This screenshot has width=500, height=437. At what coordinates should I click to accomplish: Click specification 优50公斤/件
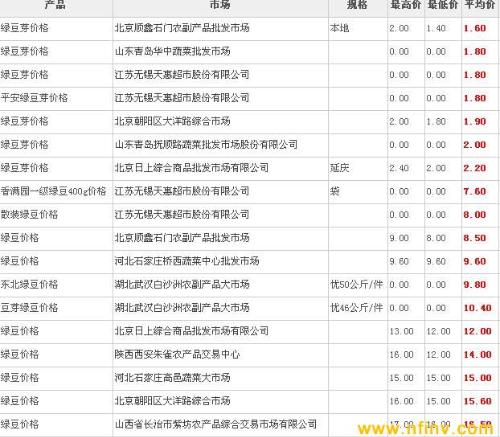click(356, 285)
